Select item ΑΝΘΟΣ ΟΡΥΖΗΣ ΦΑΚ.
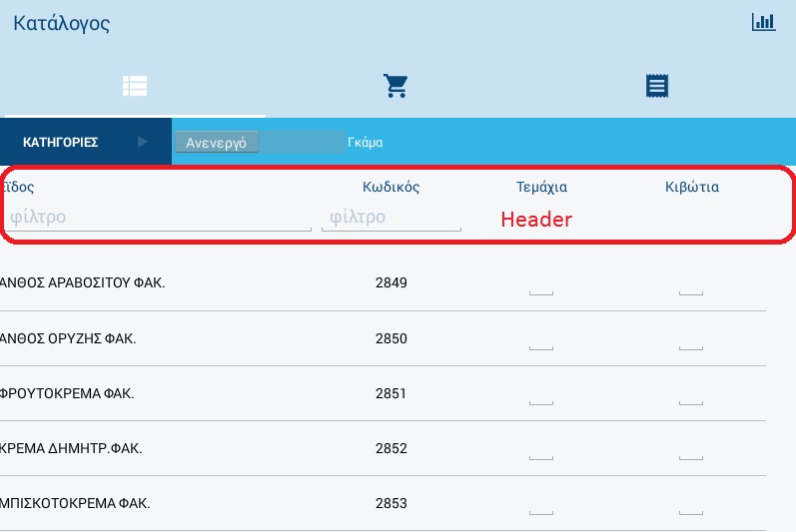Image resolution: width=796 pixels, height=532 pixels. click(68, 338)
